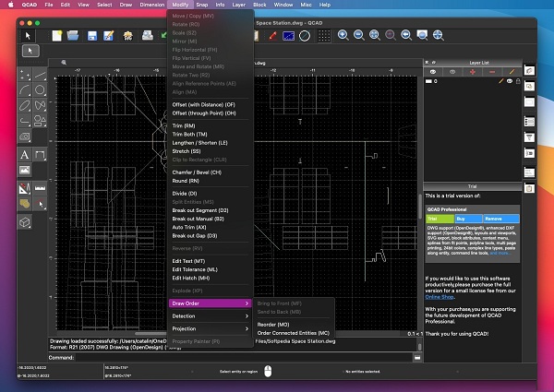
Task: Select the Text tool (A)
Action: coord(25,155)
